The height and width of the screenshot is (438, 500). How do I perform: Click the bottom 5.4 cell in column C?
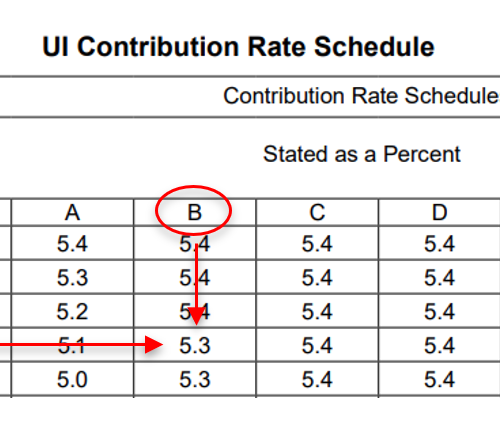(317, 379)
